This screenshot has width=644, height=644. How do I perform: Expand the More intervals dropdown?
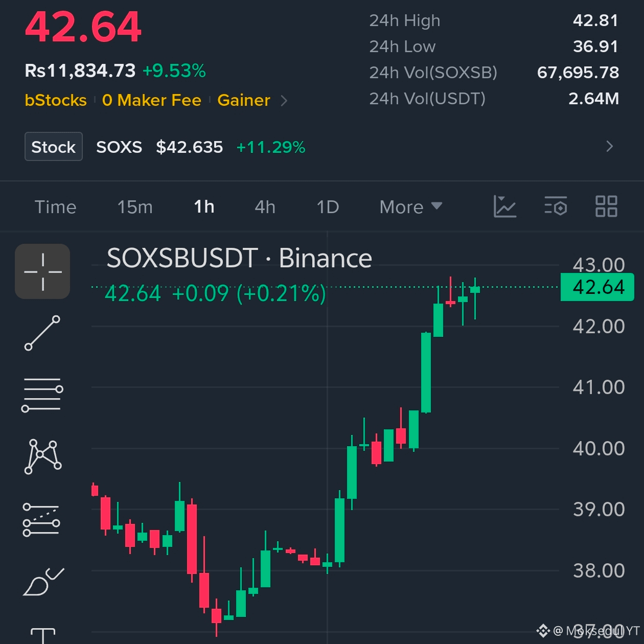[x=410, y=207]
